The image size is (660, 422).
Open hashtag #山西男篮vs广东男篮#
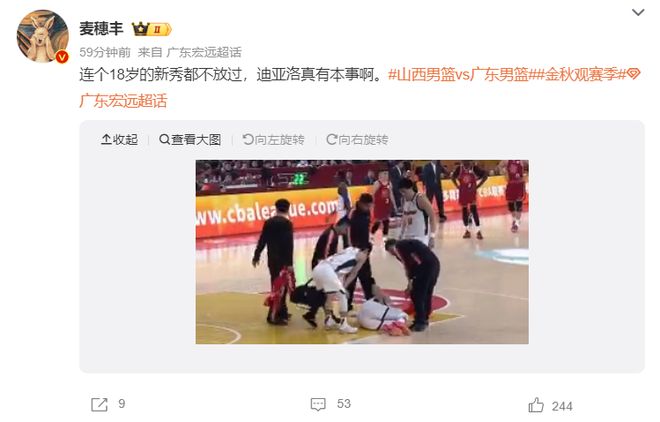click(458, 74)
